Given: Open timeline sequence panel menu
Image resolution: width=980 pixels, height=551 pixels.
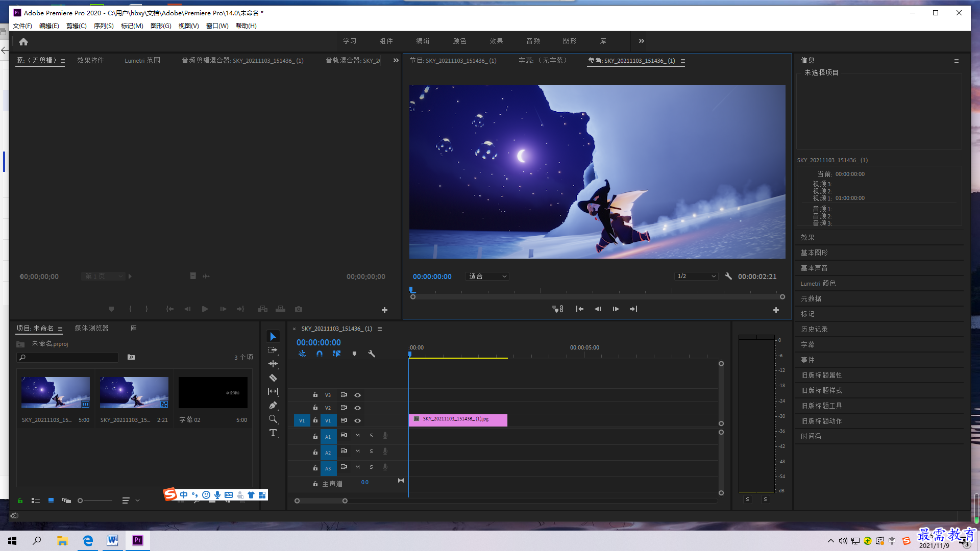Looking at the screenshot, I should pyautogui.click(x=380, y=329).
